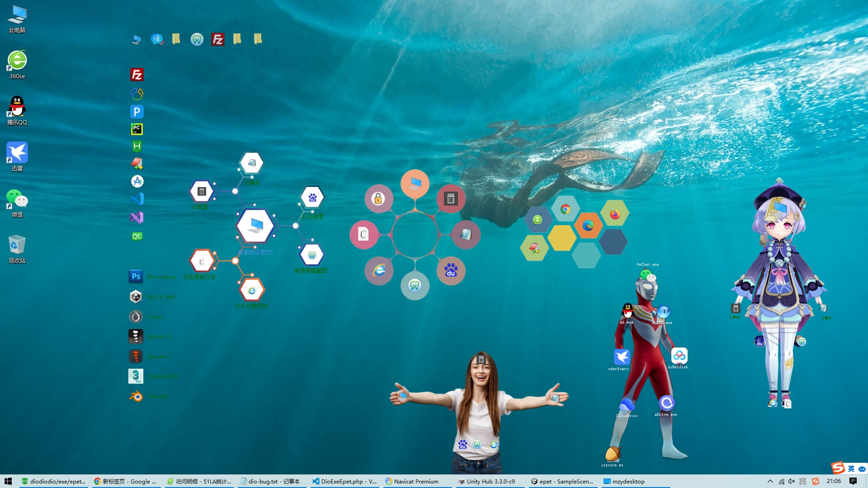Open the 微信 desktop shortcut
Image resolution: width=868 pixels, height=488 pixels.
pos(17,203)
